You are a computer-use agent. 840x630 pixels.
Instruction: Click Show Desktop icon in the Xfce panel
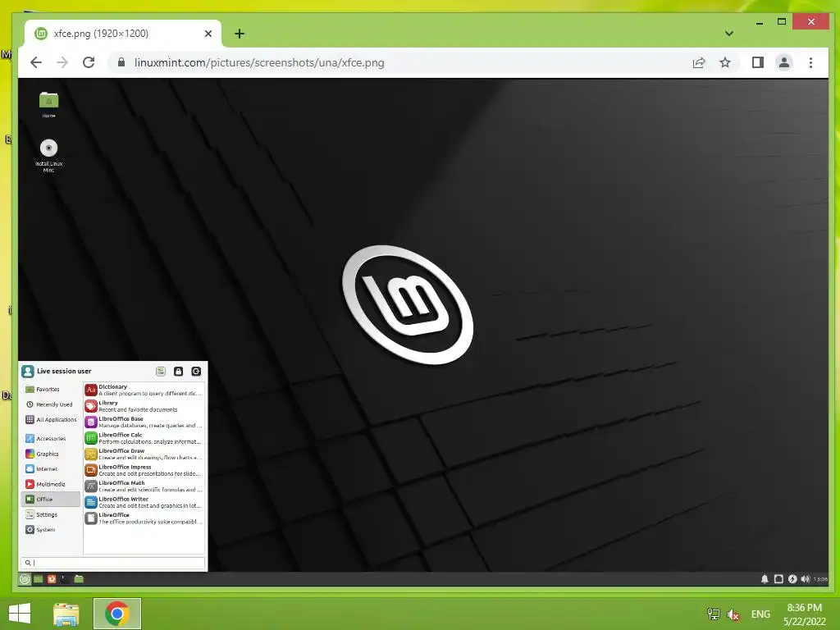coord(38,578)
